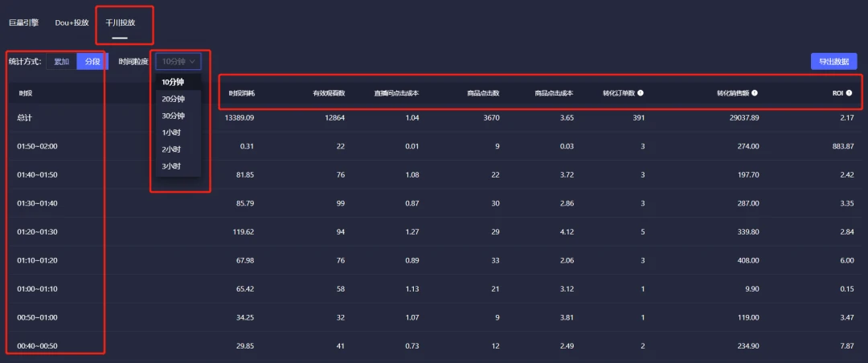This screenshot has width=868, height=363.
Task: Choose 10分钟 from granularity list
Action: point(173,82)
